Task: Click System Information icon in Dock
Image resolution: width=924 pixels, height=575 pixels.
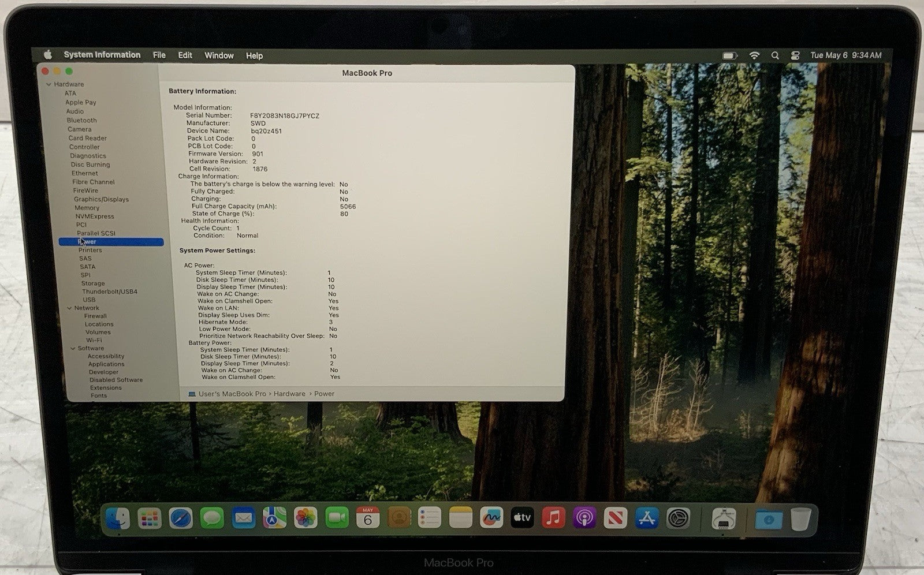Action: [724, 519]
